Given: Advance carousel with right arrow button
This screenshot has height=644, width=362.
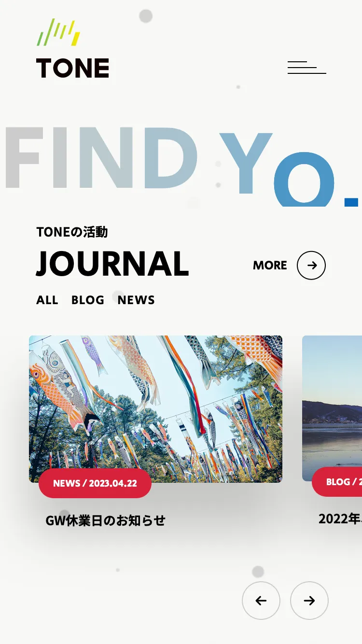Looking at the screenshot, I should tap(309, 601).
